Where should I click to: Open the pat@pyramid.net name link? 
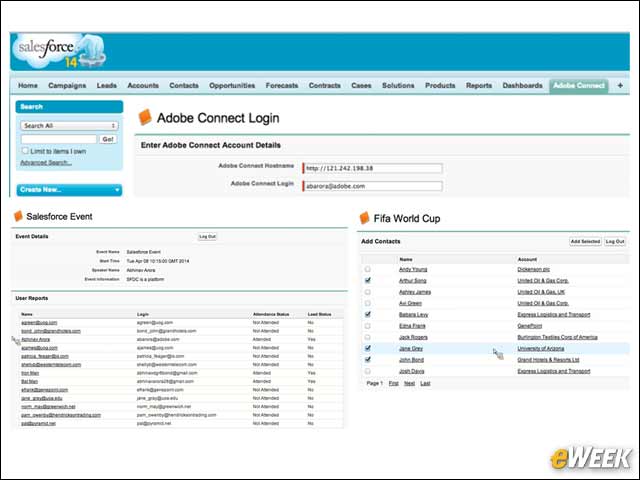click(x=38, y=423)
